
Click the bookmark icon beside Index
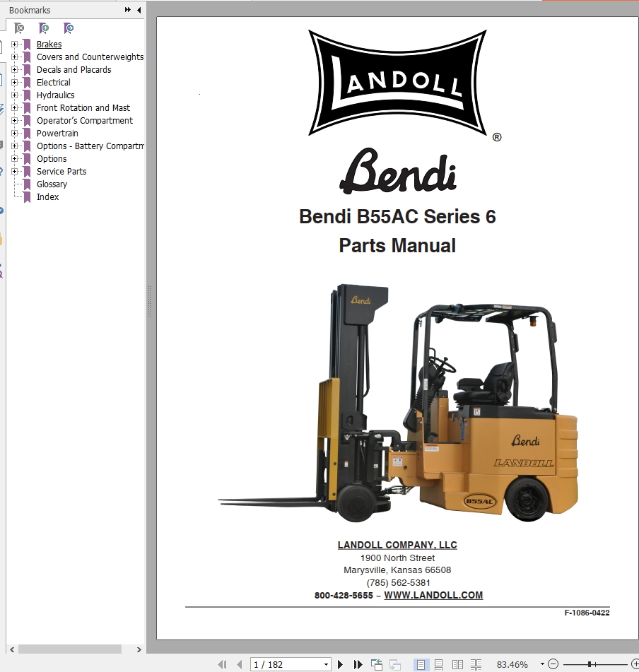pyautogui.click(x=27, y=197)
